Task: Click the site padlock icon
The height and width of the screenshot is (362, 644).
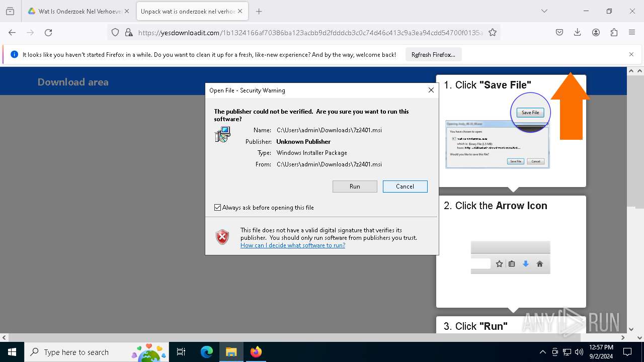Action: tap(129, 33)
